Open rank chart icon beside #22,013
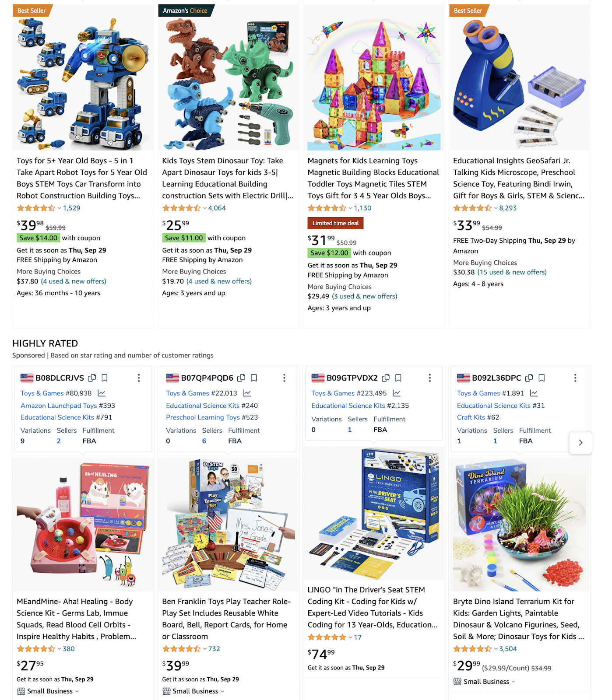The width and height of the screenshot is (612, 700). pyautogui.click(x=247, y=393)
